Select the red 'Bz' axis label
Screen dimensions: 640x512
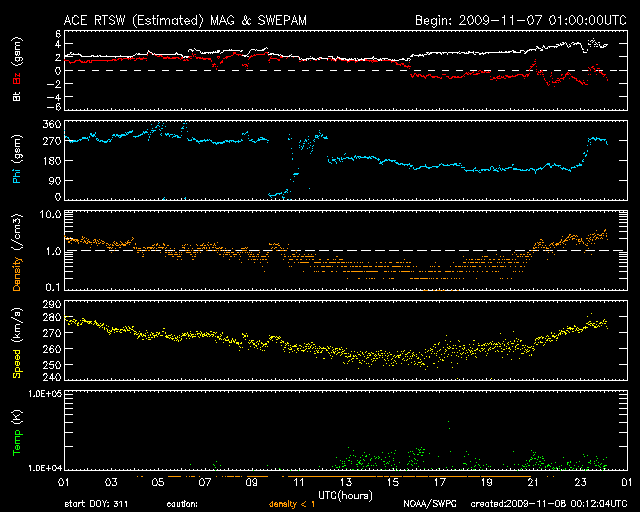tap(17, 78)
